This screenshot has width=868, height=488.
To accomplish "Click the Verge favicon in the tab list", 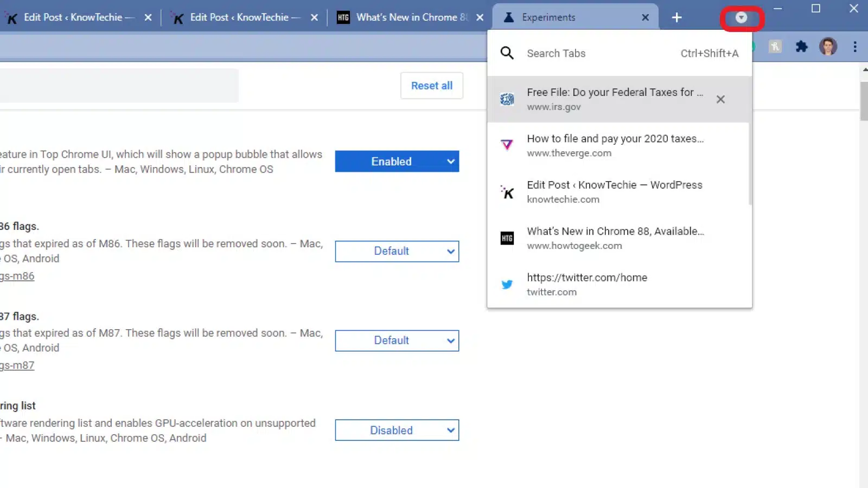I will (x=507, y=145).
